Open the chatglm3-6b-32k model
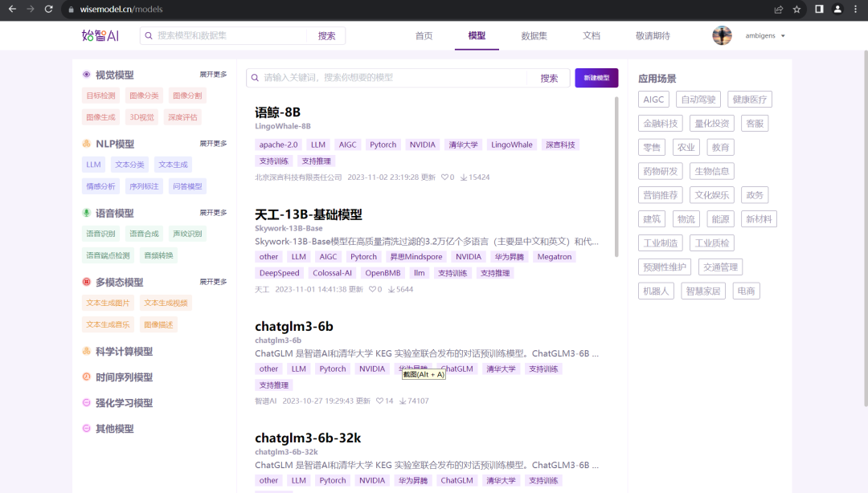868x493 pixels. (308, 438)
